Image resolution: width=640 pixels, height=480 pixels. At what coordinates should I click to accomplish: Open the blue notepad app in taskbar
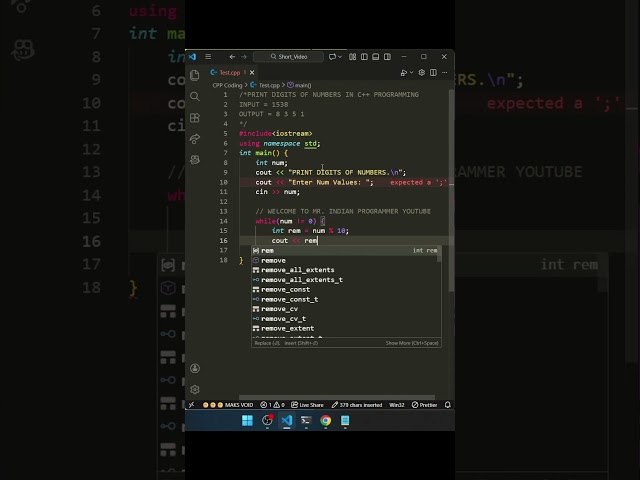345,420
